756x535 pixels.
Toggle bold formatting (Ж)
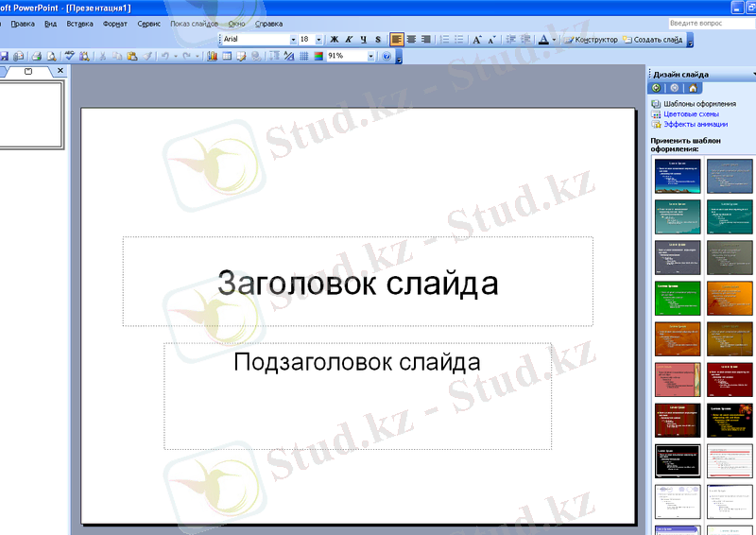[334, 40]
